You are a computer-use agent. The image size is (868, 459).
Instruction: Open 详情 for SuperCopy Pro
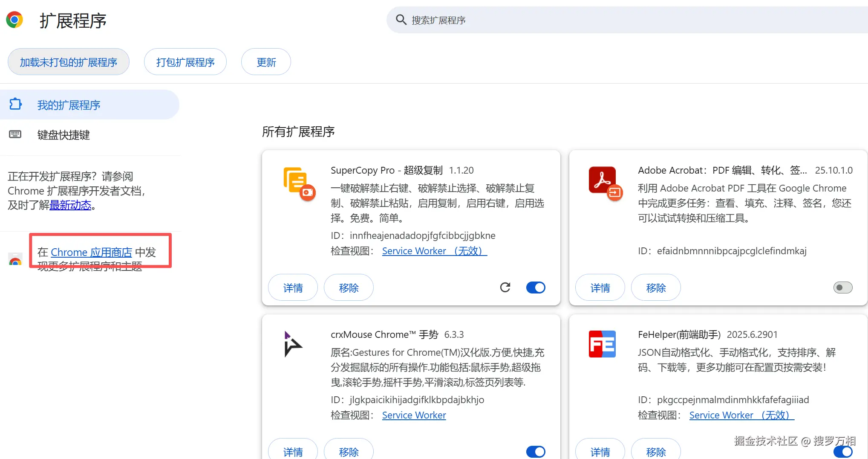293,288
